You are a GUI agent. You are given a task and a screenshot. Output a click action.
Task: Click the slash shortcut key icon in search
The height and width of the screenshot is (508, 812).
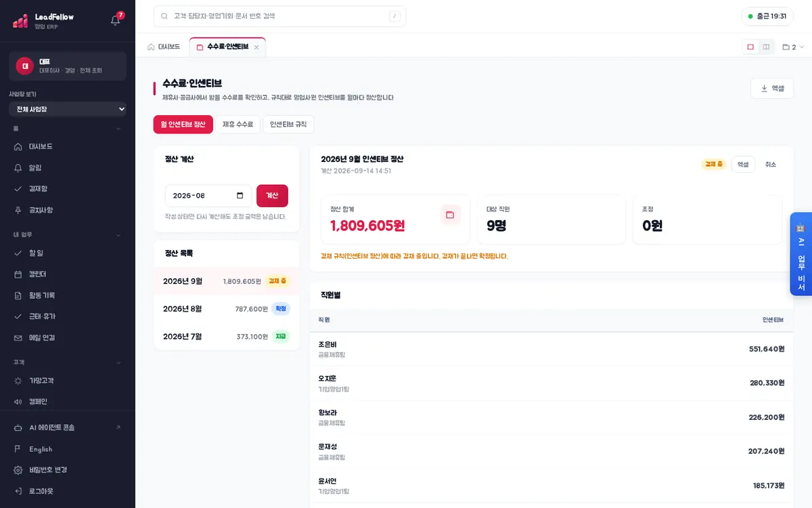(394, 16)
